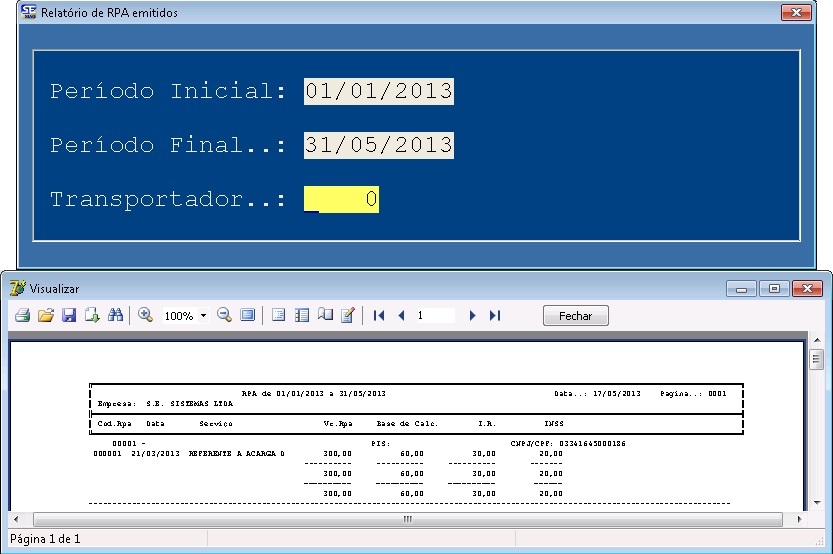
Task: Click the Print report icon
Action: point(22,315)
